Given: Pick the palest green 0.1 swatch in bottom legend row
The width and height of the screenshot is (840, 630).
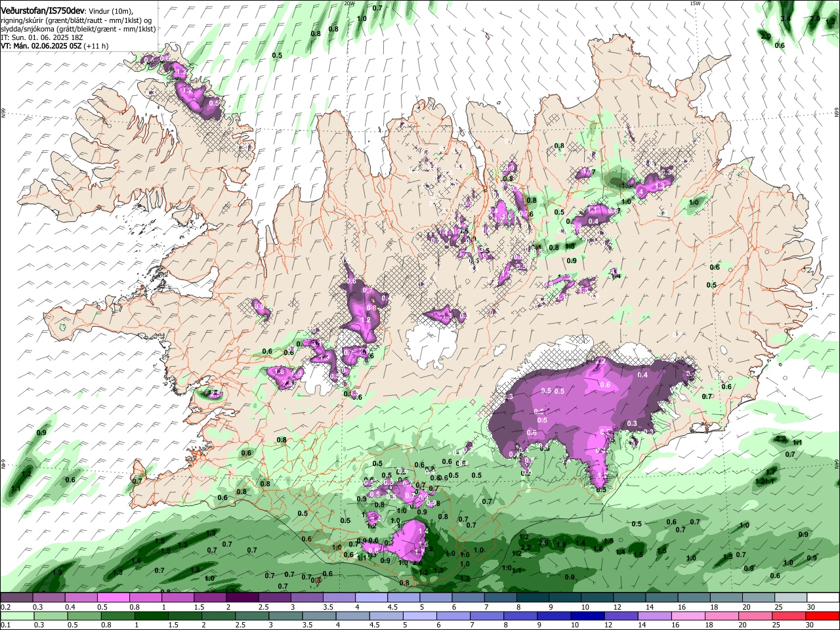Looking at the screenshot, I should coord(16,616).
